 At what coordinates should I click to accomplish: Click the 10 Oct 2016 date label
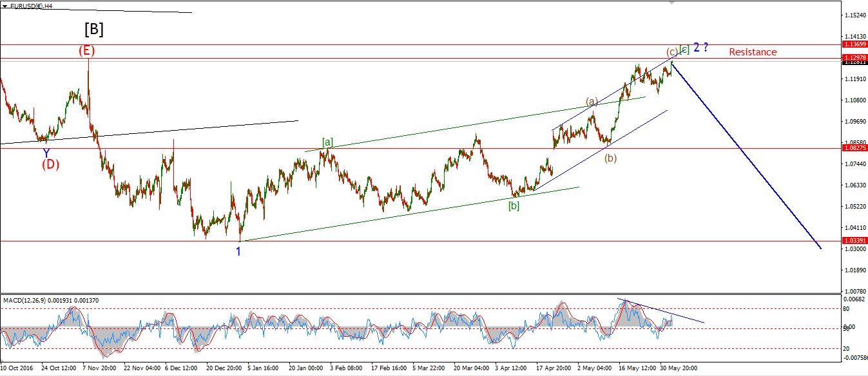click(15, 368)
